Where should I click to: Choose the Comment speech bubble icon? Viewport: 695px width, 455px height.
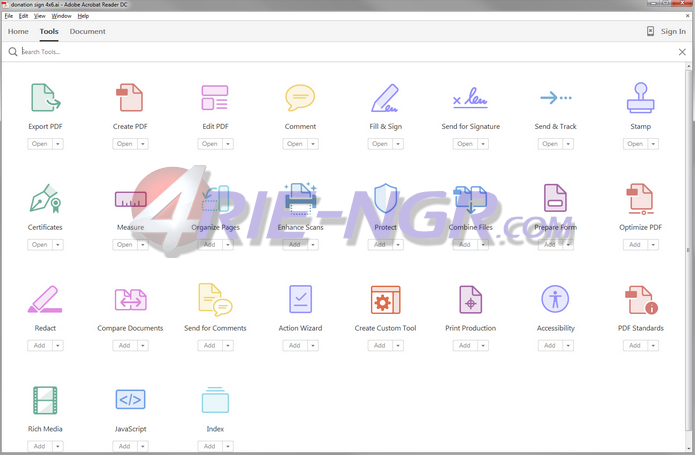point(300,97)
